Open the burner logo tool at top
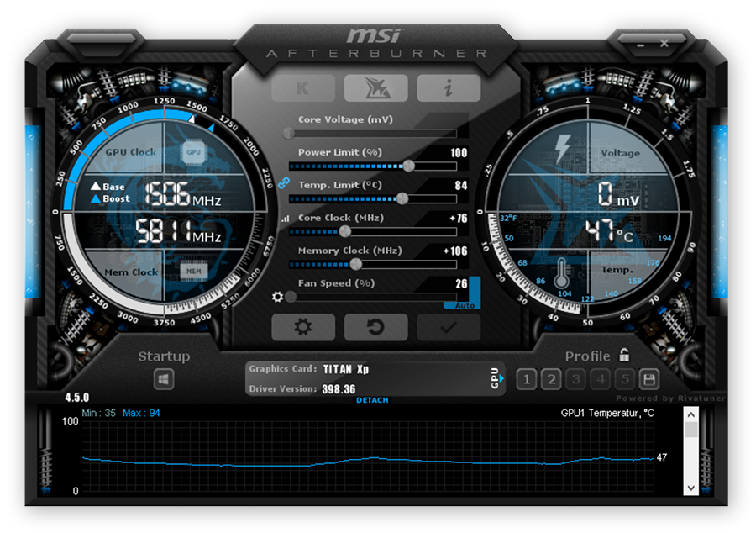 click(375, 87)
